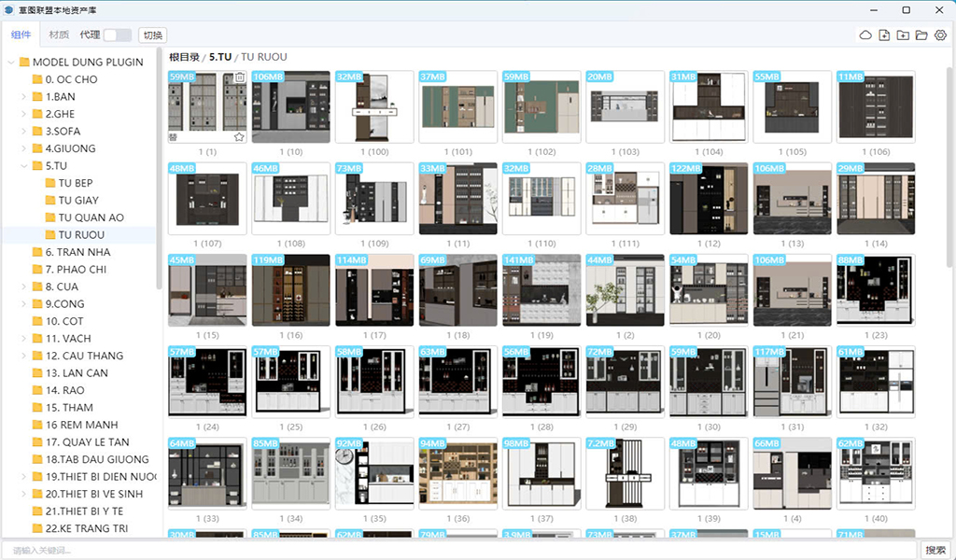956x560 pixels.
Task: Click the open folder icon
Action: (921, 35)
